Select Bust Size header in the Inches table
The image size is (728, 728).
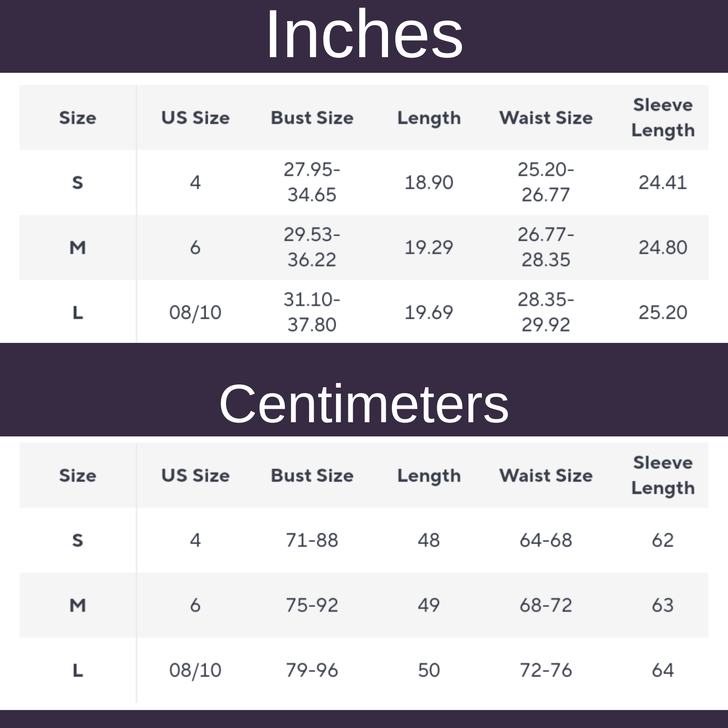pyautogui.click(x=312, y=118)
